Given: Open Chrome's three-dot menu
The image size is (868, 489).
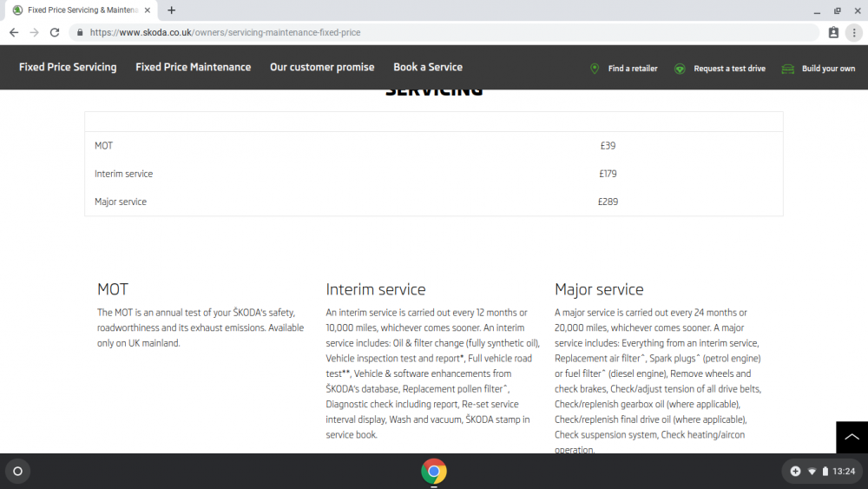Looking at the screenshot, I should (854, 33).
